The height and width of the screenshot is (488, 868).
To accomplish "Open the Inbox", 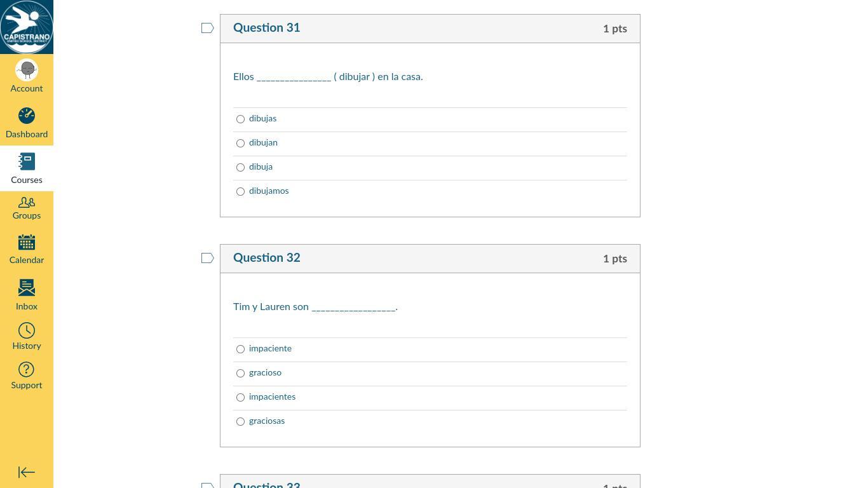I will tap(27, 295).
